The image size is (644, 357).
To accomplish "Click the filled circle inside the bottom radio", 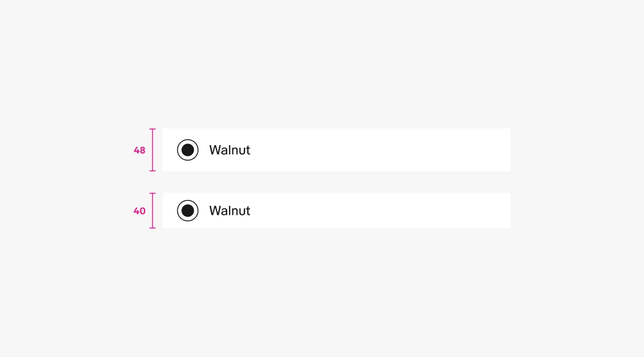I will (187, 210).
